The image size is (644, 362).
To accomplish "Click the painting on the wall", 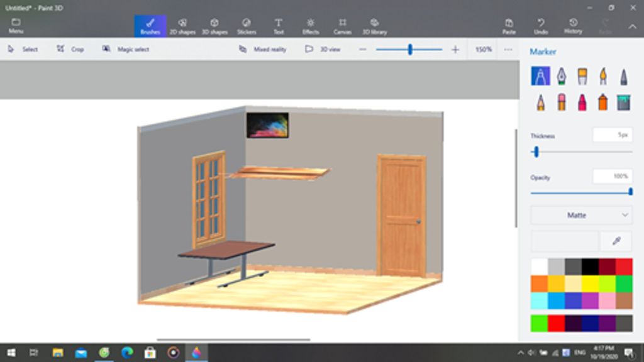I will click(x=267, y=125).
